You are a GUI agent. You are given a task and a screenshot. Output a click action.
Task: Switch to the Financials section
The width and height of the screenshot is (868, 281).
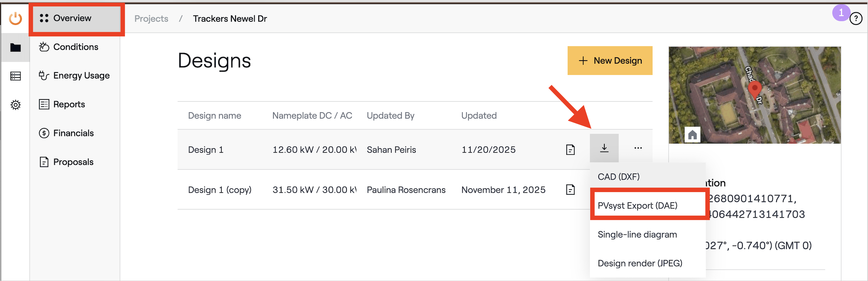73,133
